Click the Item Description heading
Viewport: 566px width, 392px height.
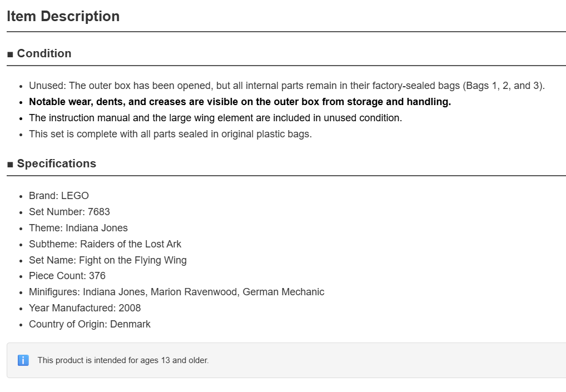[63, 17]
